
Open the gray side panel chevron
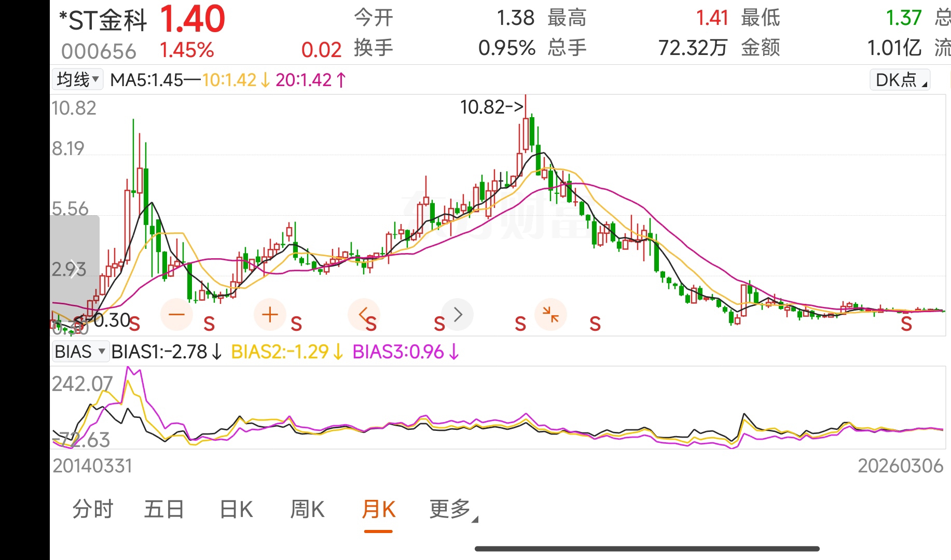point(75,269)
